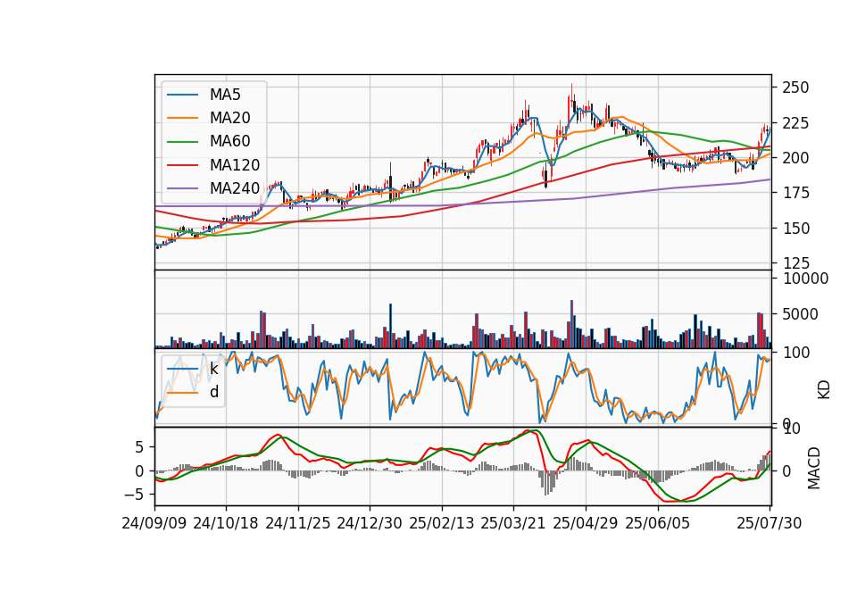Click the MA20 legend label
Viewport: 857px width, 616px height.
coord(229,118)
